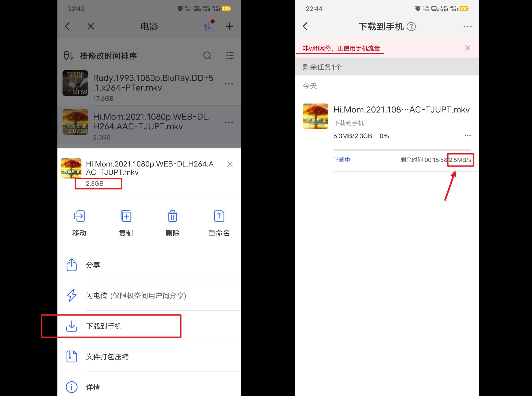Tap the search icon in the 电影 folder
The height and width of the screenshot is (396, 532).
[207, 56]
